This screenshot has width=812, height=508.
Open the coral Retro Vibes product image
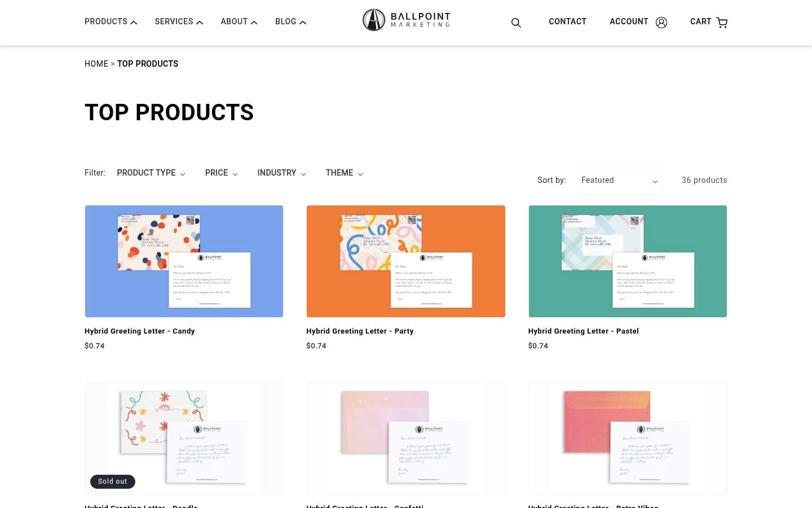pos(628,439)
